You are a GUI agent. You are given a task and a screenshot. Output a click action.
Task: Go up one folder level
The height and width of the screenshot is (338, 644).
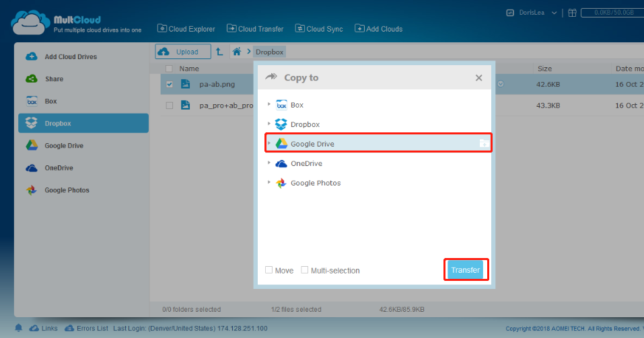219,52
